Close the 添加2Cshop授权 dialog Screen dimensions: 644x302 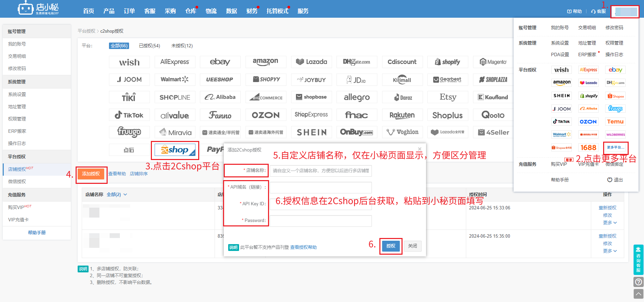[420, 149]
